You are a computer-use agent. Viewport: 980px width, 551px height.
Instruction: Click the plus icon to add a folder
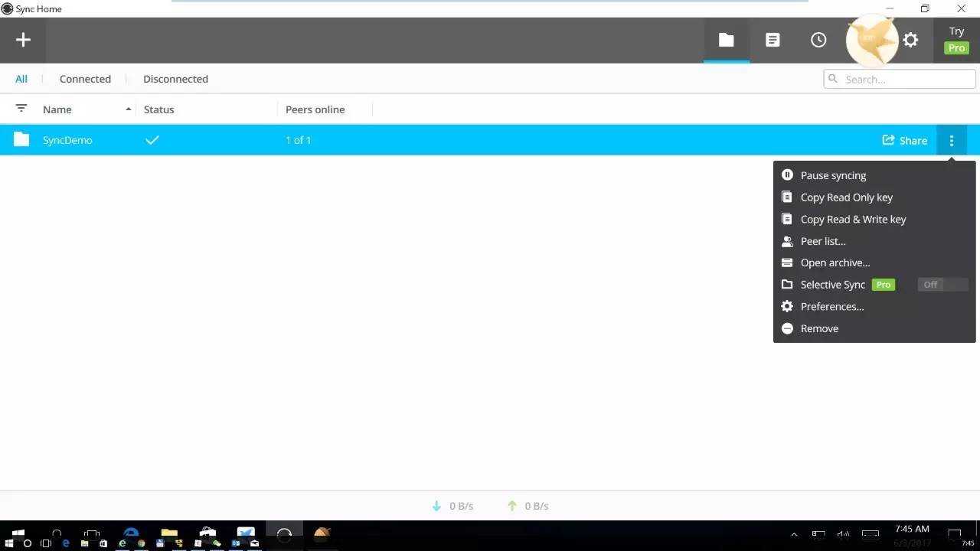click(23, 40)
